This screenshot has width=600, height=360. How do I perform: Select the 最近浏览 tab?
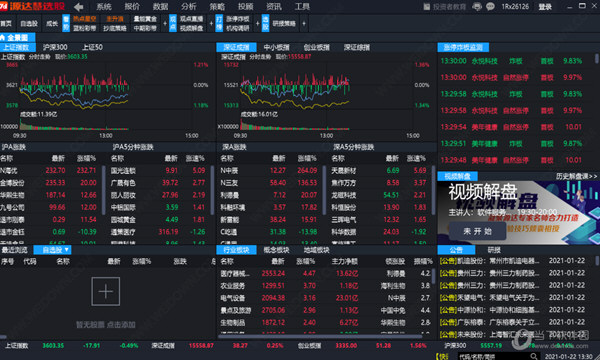pyautogui.click(x=15, y=250)
